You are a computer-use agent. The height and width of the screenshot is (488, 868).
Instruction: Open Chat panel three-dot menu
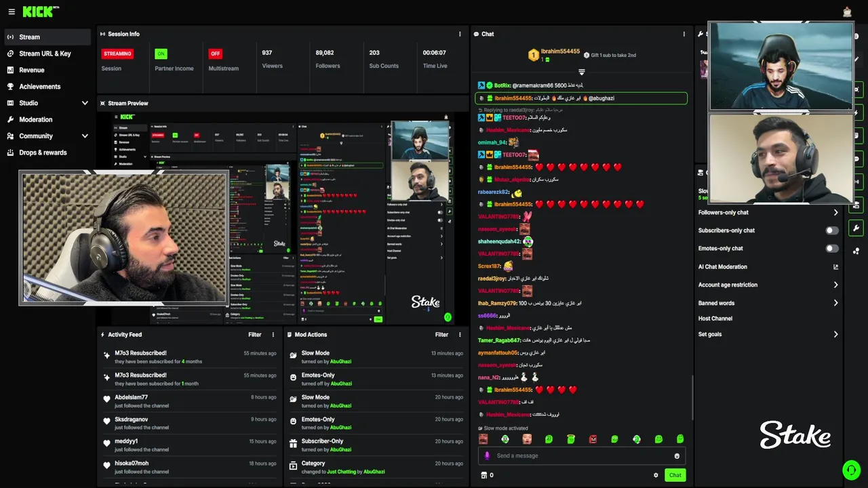tap(684, 34)
